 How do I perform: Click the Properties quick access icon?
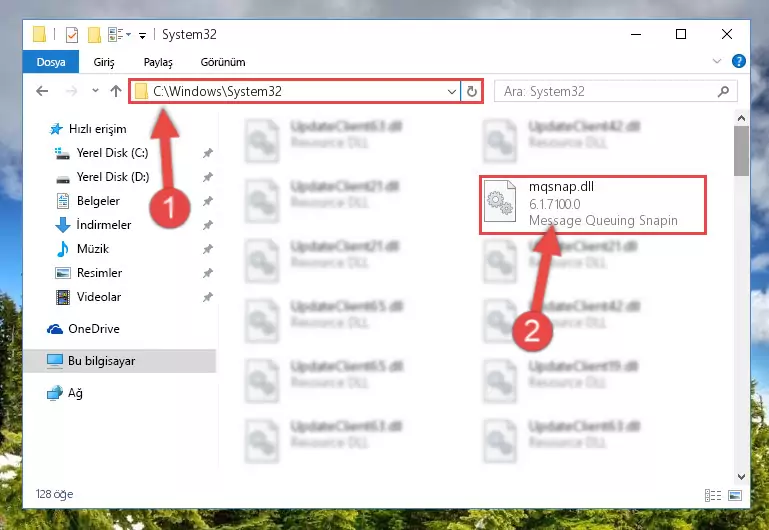72,34
